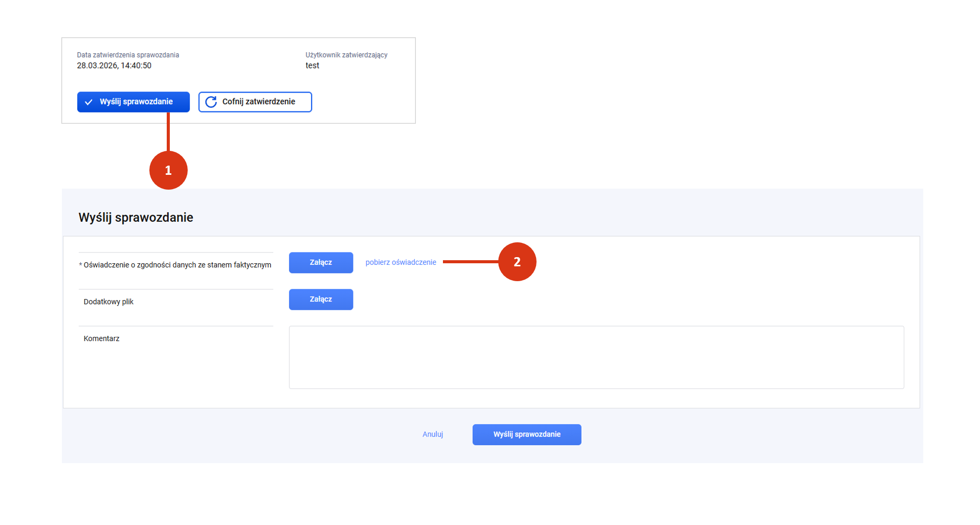The height and width of the screenshot is (525, 980).
Task: Click the Użytkownik zatwierdzający label
Action: click(x=346, y=55)
